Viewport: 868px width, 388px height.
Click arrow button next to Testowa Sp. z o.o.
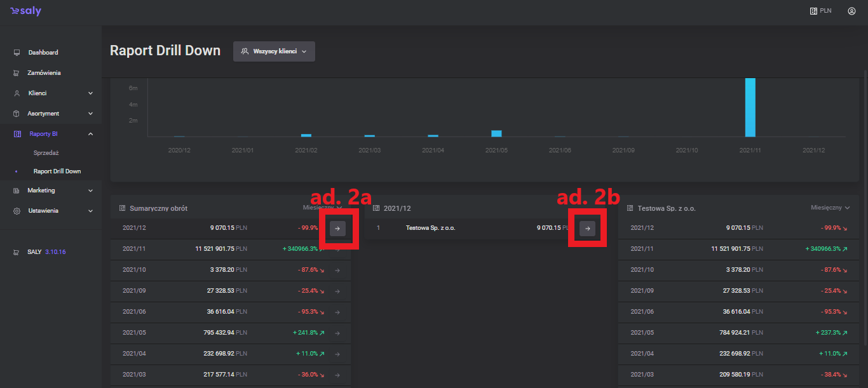[x=587, y=229]
